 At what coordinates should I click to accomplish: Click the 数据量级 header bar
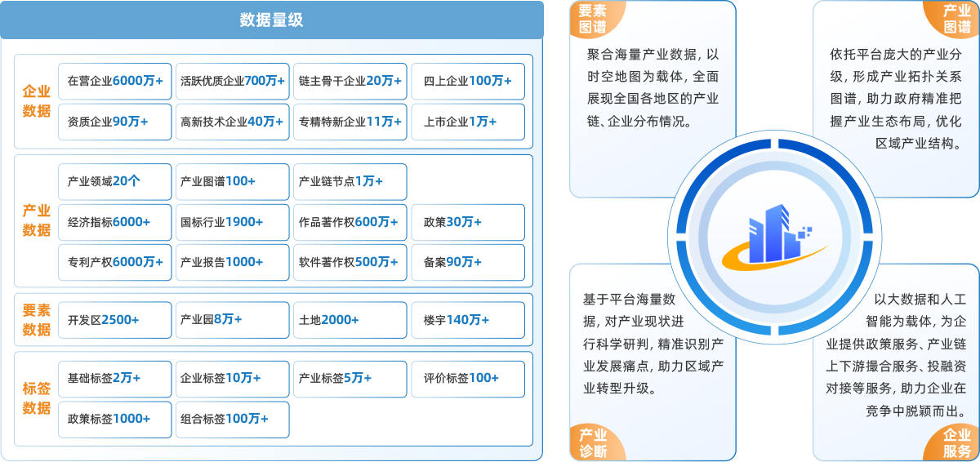(x=271, y=20)
